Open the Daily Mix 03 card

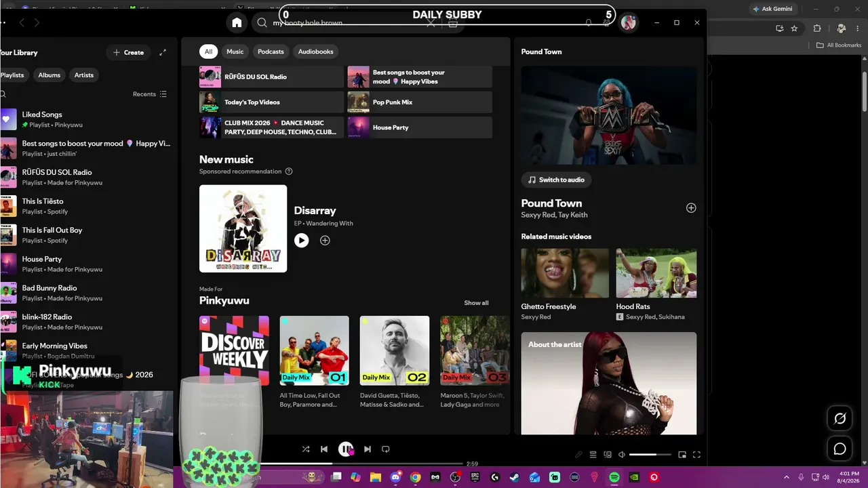474,363
